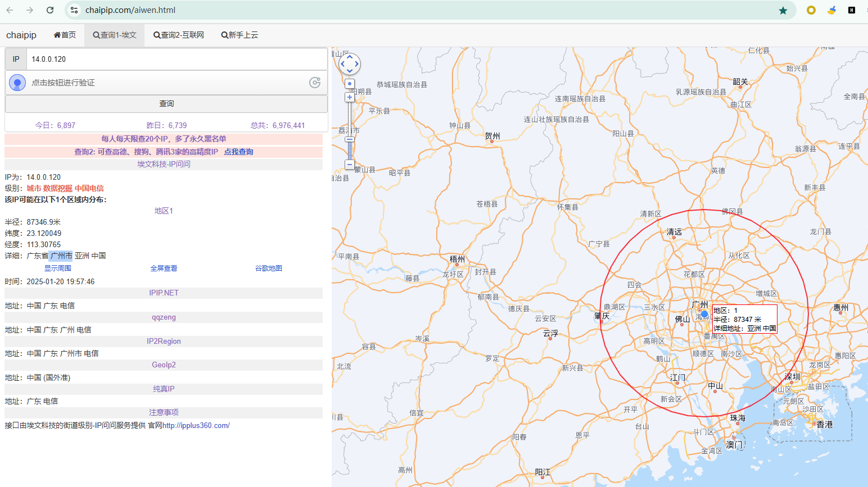Viewport: 868px width, 487px height.
Task: Select 查询2-互联网 tab
Action: (179, 35)
